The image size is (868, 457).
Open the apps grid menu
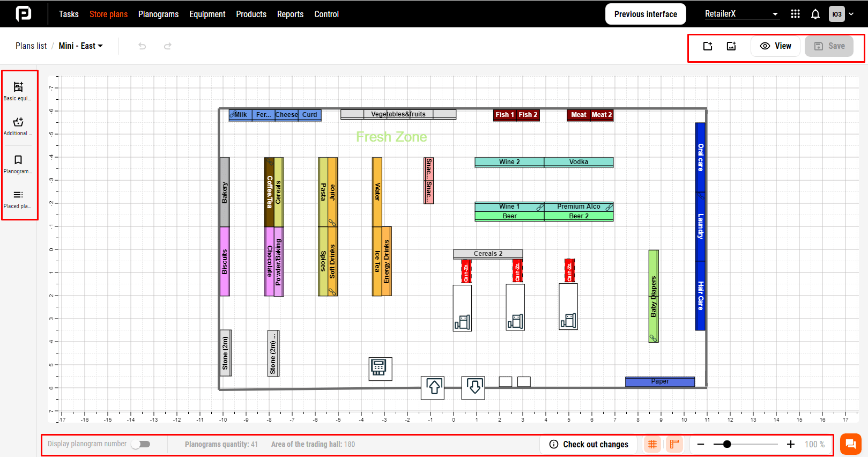795,14
